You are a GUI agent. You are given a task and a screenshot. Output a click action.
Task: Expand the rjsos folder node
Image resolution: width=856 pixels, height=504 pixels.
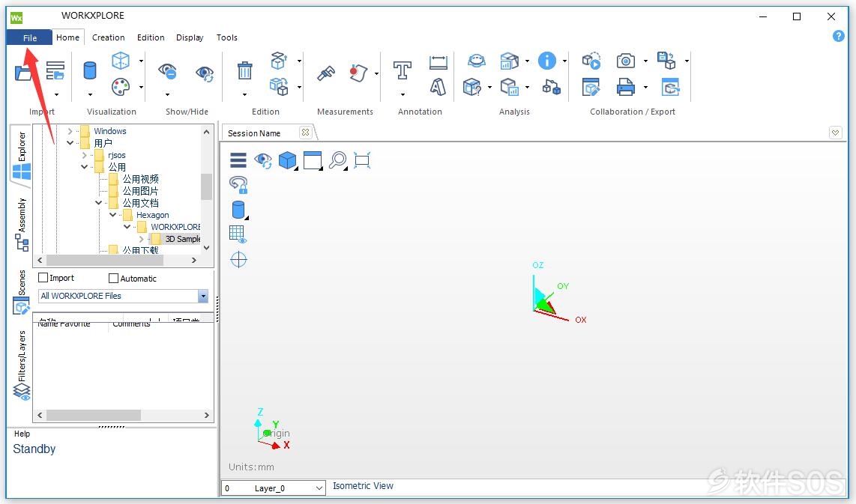(x=84, y=155)
